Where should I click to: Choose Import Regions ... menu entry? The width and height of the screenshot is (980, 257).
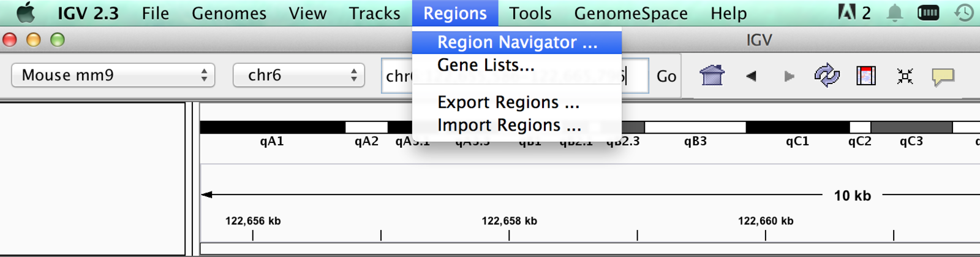coord(517,125)
